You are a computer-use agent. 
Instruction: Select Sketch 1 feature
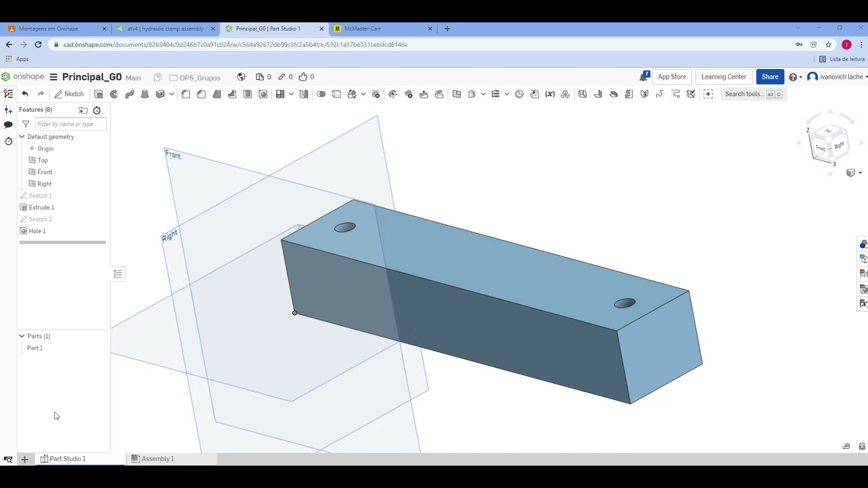click(40, 196)
